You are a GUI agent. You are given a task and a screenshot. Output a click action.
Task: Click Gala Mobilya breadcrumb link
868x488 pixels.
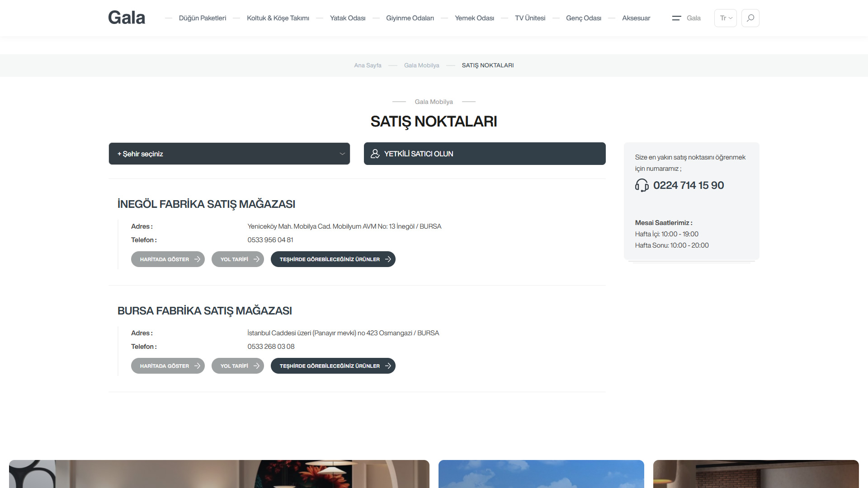(x=421, y=66)
